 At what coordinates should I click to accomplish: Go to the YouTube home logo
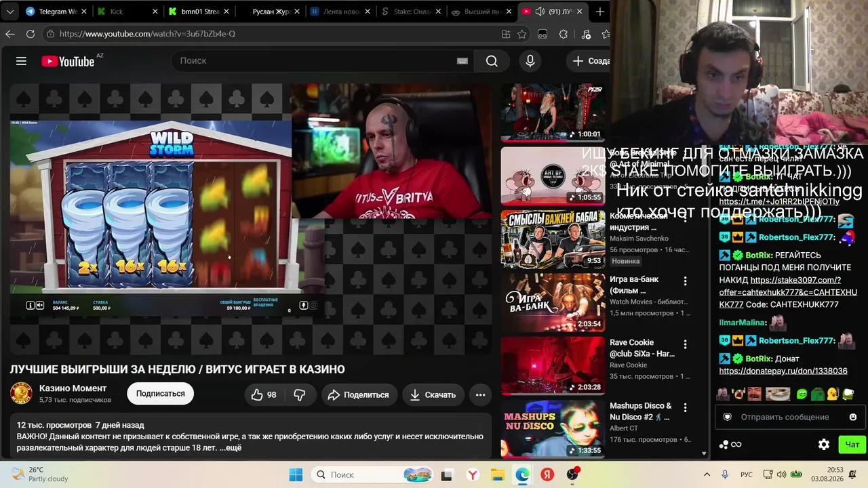click(68, 61)
